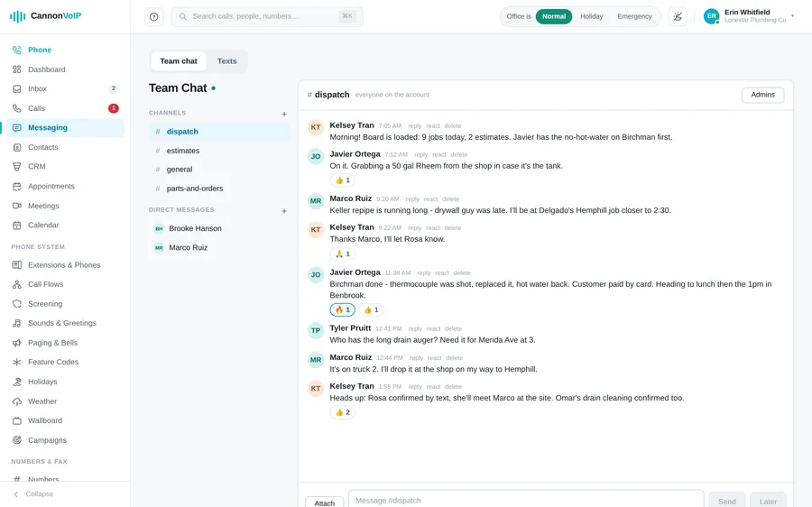Set office mode to Emergency
812x507 pixels.
pyautogui.click(x=634, y=16)
